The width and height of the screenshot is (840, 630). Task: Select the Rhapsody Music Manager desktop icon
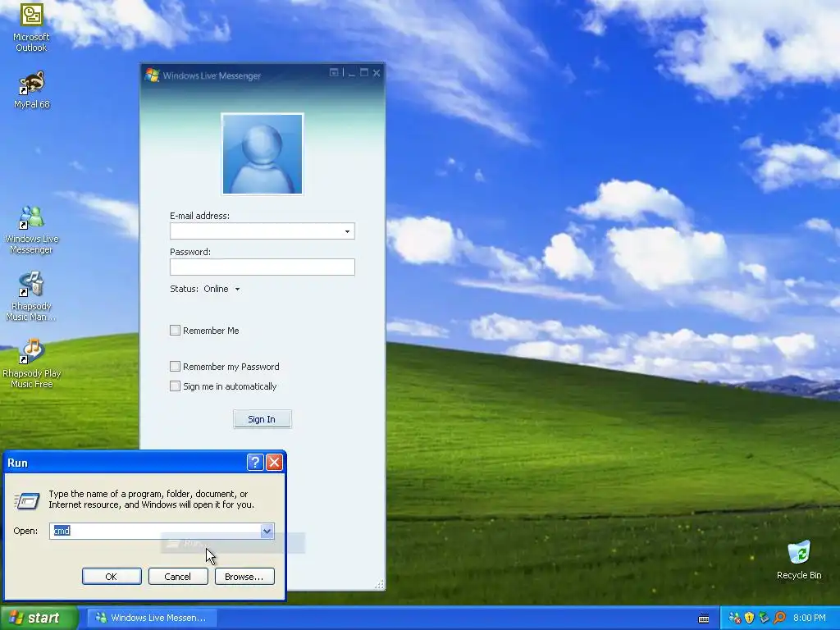coord(32,296)
